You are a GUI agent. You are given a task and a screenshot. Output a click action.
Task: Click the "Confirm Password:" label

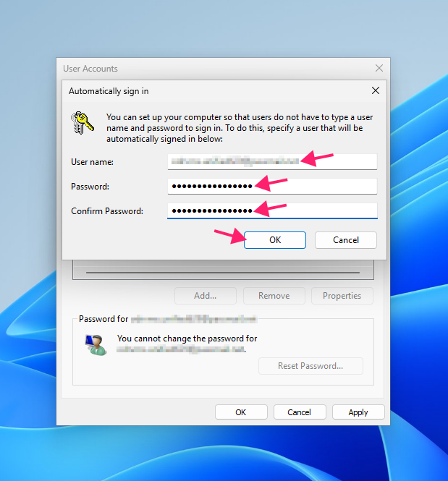107,211
